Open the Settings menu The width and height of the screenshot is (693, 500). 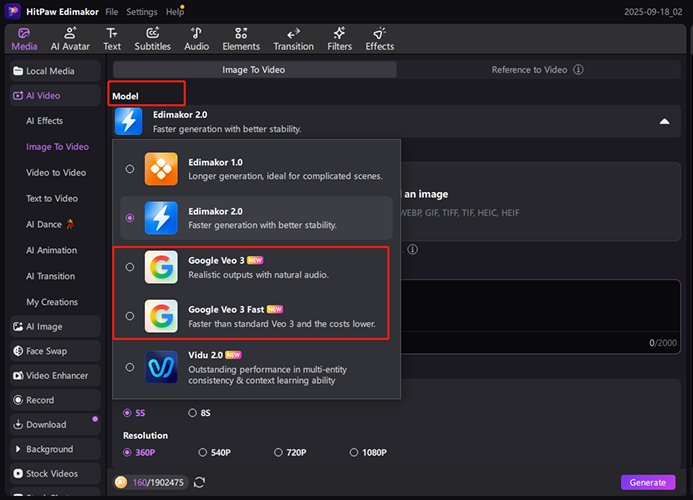[x=141, y=12]
